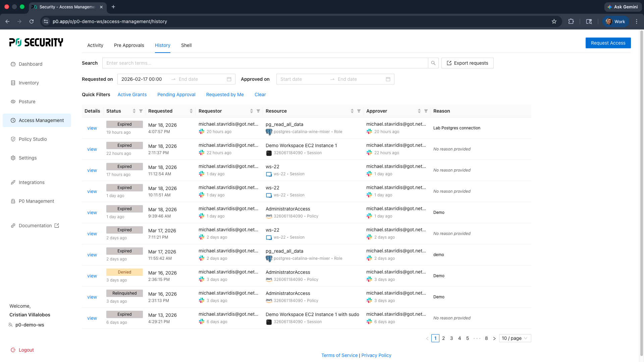Click the Resource column filter icon

click(x=359, y=111)
